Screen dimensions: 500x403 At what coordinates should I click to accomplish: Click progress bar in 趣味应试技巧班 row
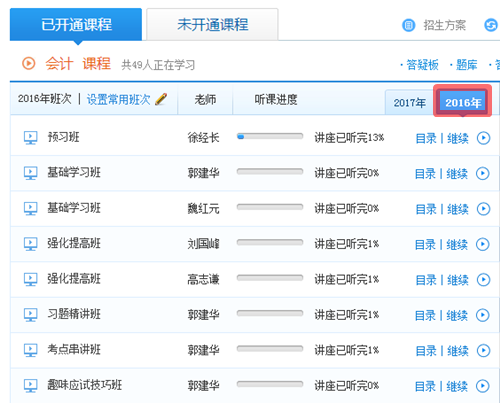pyautogui.click(x=270, y=384)
